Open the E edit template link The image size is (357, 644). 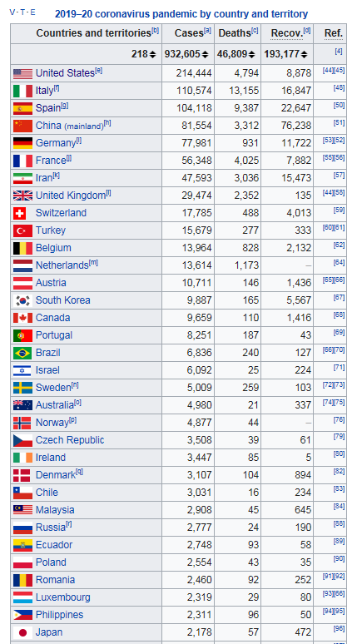(x=32, y=12)
